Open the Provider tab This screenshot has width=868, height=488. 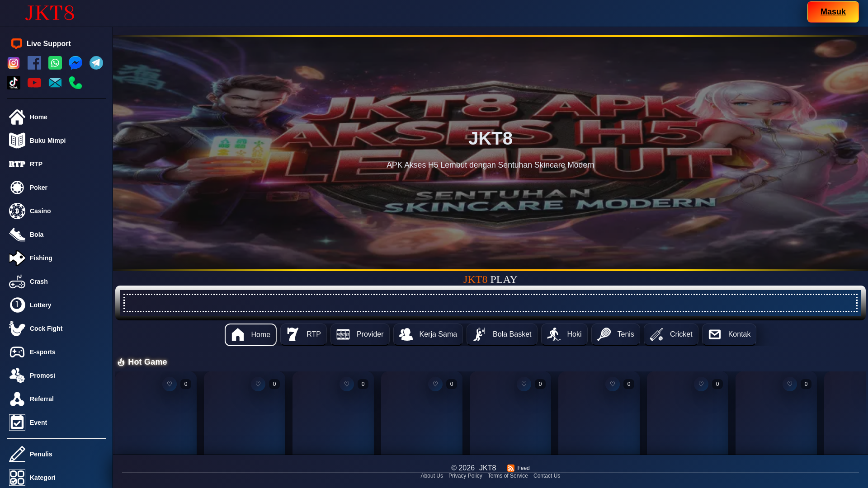360,334
